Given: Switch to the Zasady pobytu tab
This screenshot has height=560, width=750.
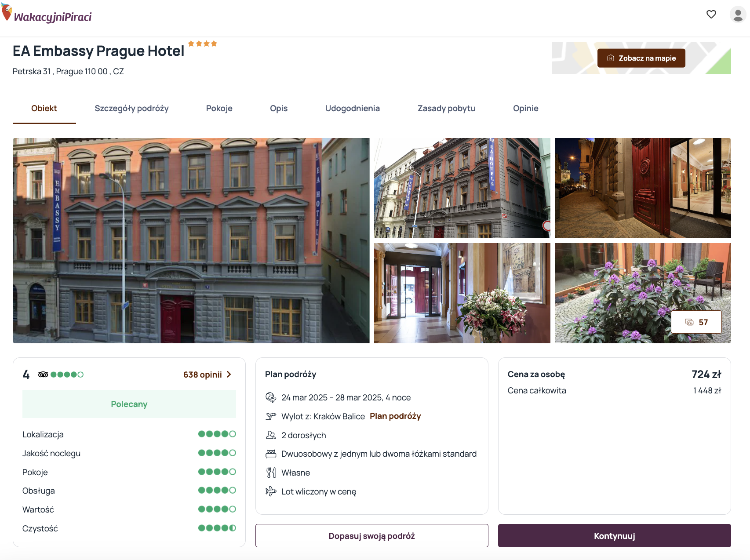Looking at the screenshot, I should pos(447,108).
